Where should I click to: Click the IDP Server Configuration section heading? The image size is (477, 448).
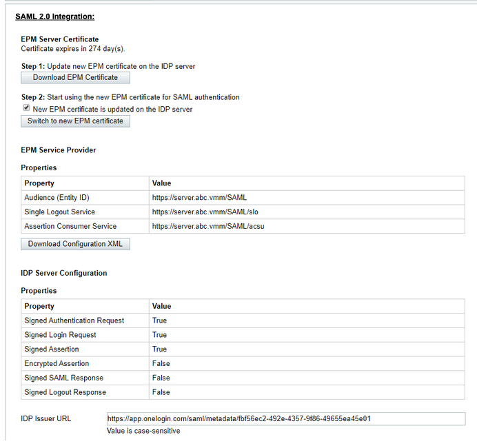coord(64,273)
